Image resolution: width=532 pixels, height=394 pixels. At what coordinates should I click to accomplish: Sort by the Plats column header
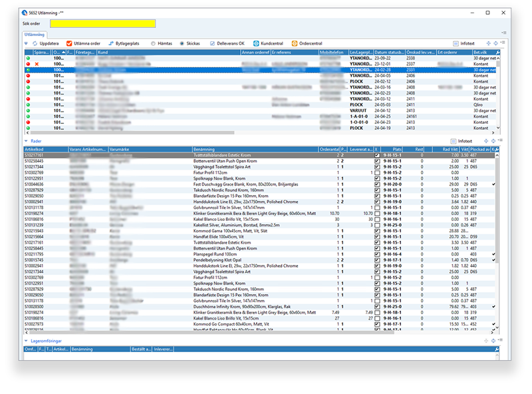pyautogui.click(x=392, y=149)
